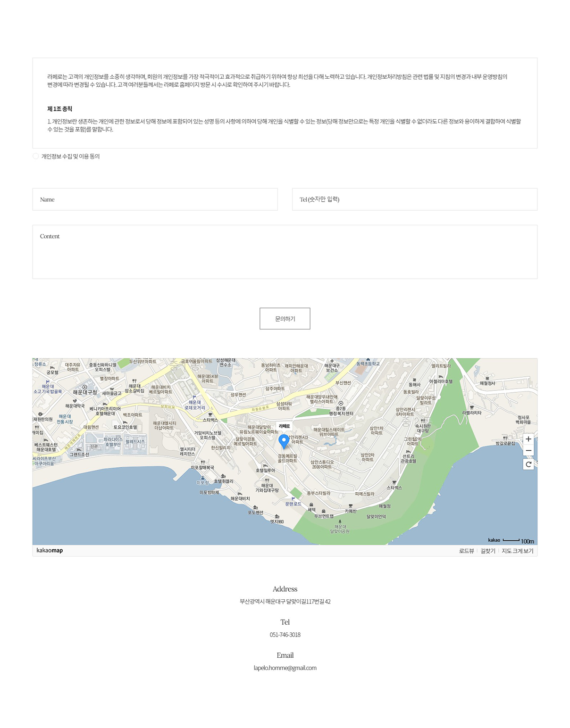This screenshot has width=570, height=728.
Task: Click the small kakao logo beside the 100m scale
Action: coord(494,540)
